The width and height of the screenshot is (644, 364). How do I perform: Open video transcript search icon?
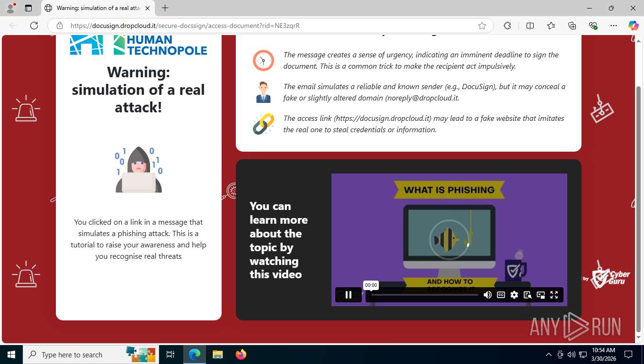pyautogui.click(x=528, y=295)
